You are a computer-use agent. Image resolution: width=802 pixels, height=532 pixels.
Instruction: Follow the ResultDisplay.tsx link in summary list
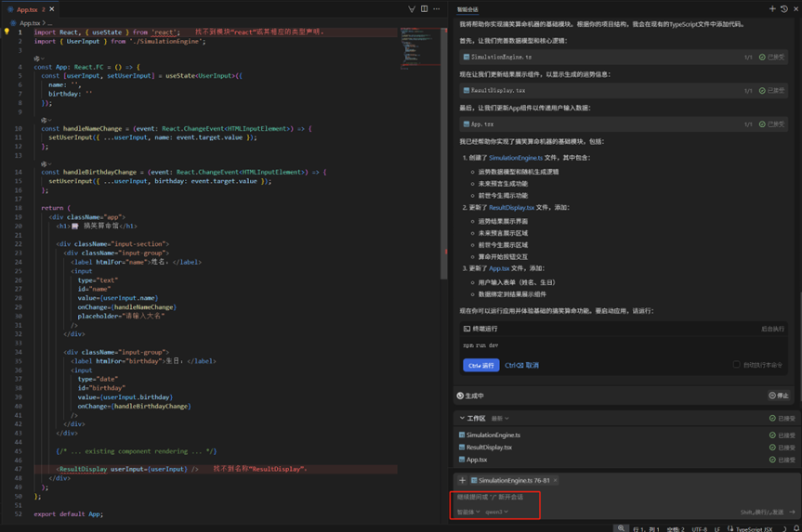(x=511, y=207)
